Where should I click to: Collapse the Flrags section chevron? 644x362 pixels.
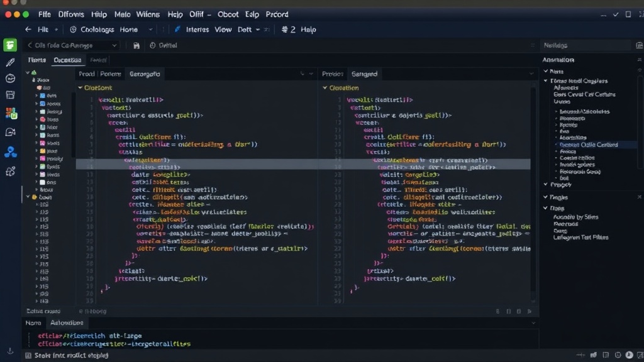point(545,208)
